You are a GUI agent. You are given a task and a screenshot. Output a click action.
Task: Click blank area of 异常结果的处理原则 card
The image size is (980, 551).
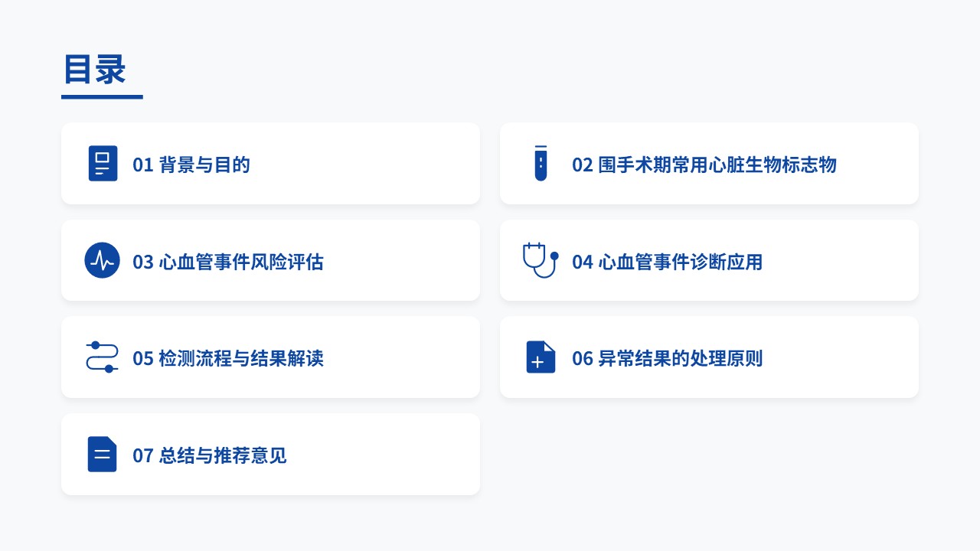coord(842,357)
